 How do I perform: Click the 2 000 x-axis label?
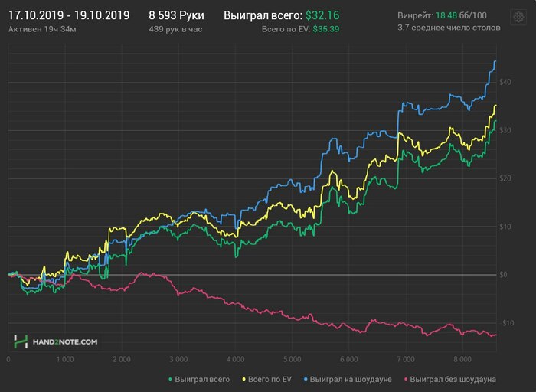[x=122, y=359]
